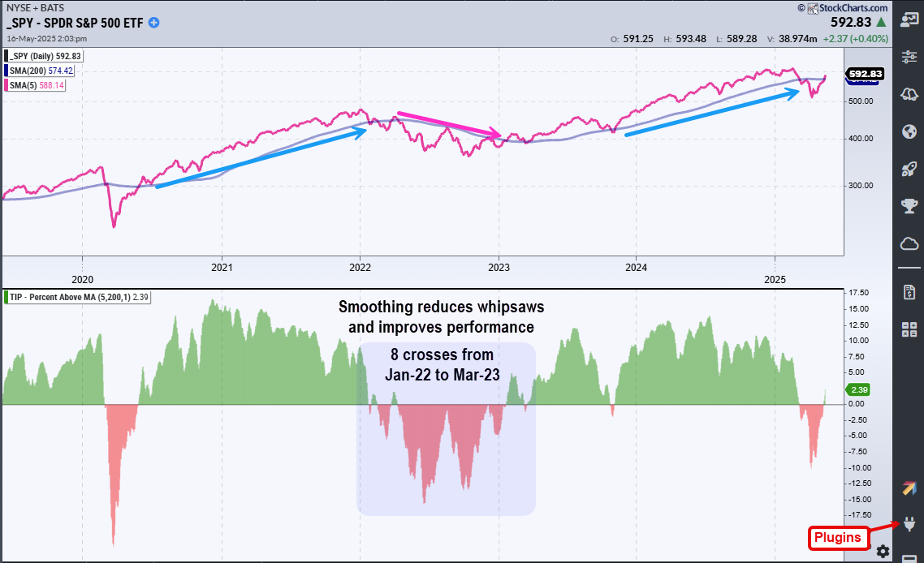The image size is (924, 563).
Task: Click the -10.00 indicator axis label
Action: pyautogui.click(x=858, y=468)
